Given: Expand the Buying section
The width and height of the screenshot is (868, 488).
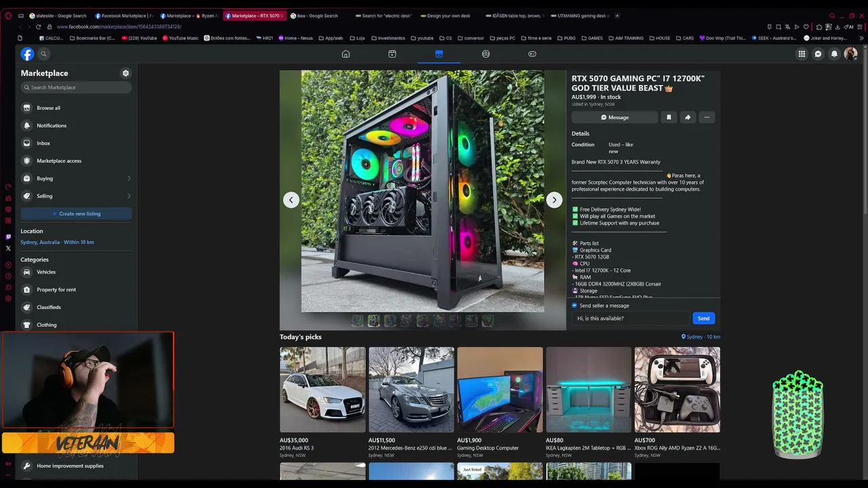Looking at the screenshot, I should tap(76, 178).
